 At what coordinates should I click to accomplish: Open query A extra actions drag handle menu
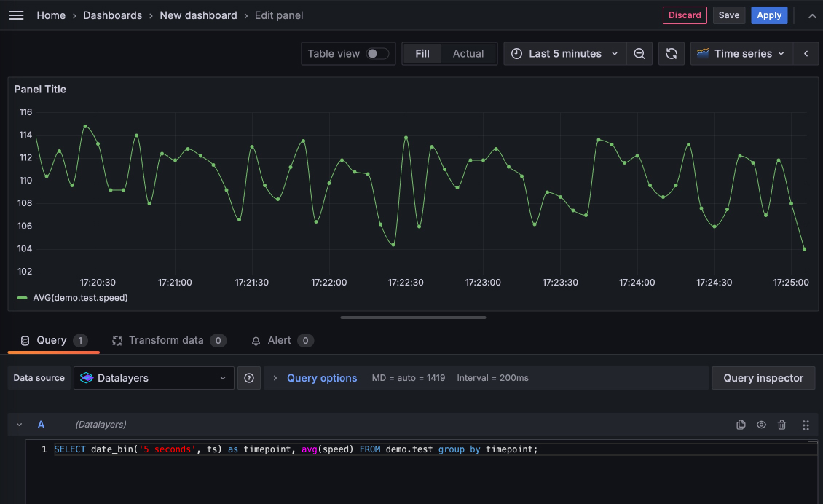[x=806, y=424]
